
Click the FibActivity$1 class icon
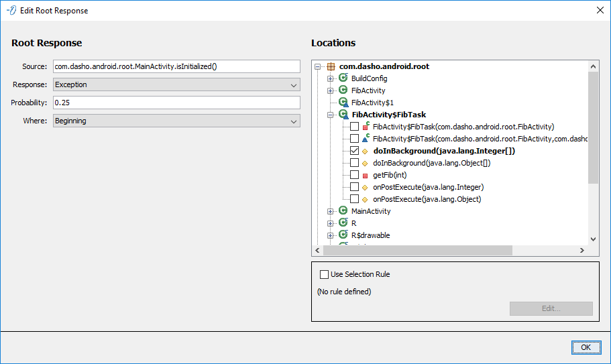[x=343, y=103]
